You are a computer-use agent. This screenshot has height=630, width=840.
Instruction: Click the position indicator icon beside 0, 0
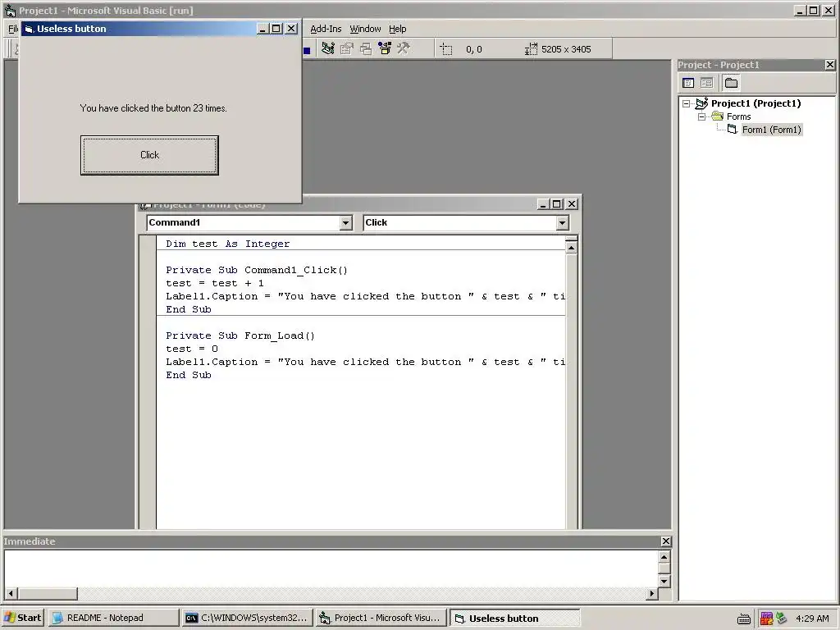(445, 49)
